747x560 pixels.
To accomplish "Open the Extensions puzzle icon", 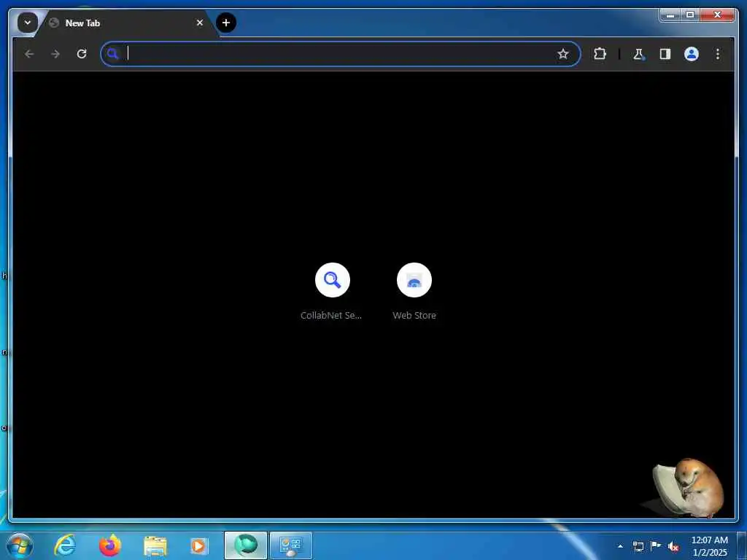I will (600, 54).
